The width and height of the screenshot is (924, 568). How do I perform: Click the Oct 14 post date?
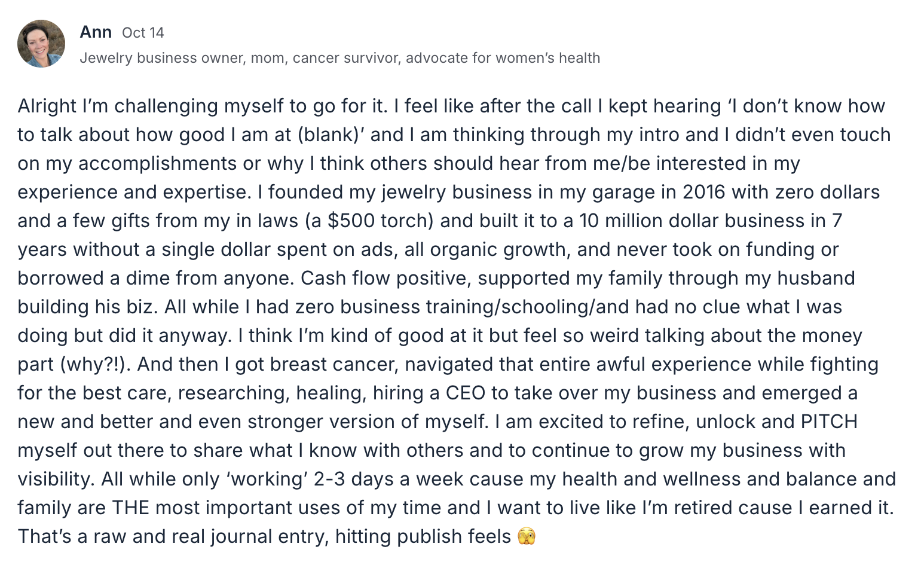click(143, 33)
